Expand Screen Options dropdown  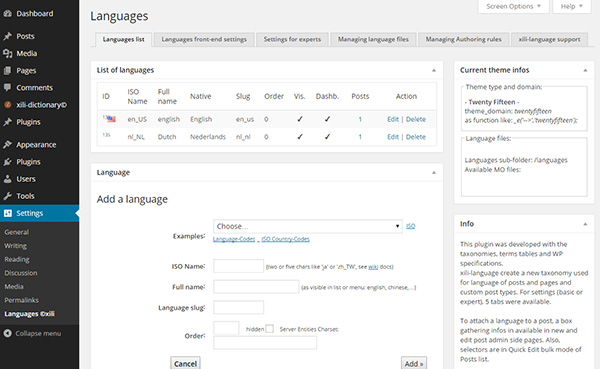tap(514, 7)
